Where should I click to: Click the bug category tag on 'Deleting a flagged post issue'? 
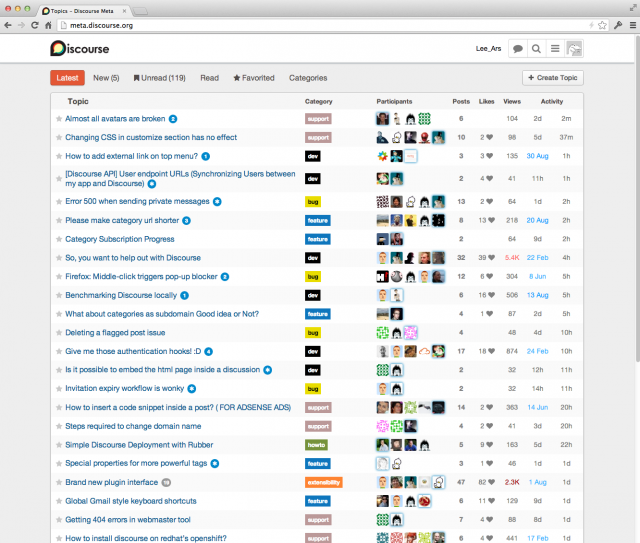click(x=313, y=333)
